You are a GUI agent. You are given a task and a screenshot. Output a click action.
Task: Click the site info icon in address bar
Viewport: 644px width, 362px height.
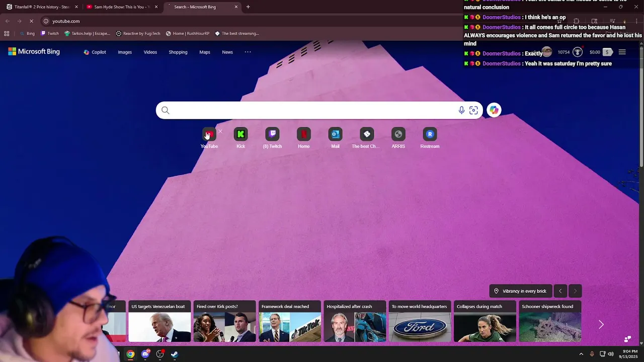[x=46, y=21]
